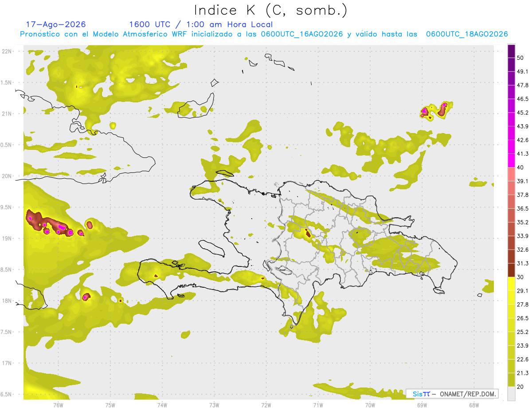The image size is (532, 411).
Task: Click the "45.2" value on the color scale
Action: [523, 113]
